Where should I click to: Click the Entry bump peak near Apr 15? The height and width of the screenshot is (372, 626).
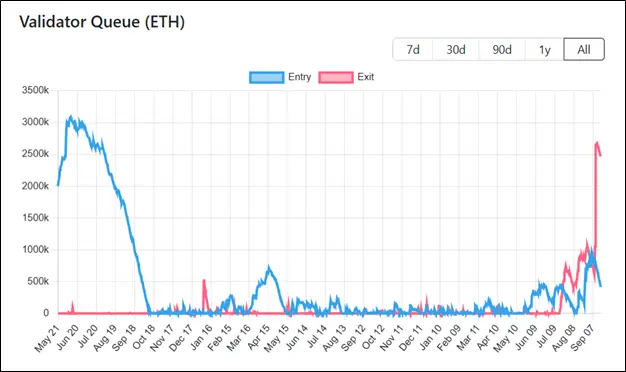pos(269,267)
